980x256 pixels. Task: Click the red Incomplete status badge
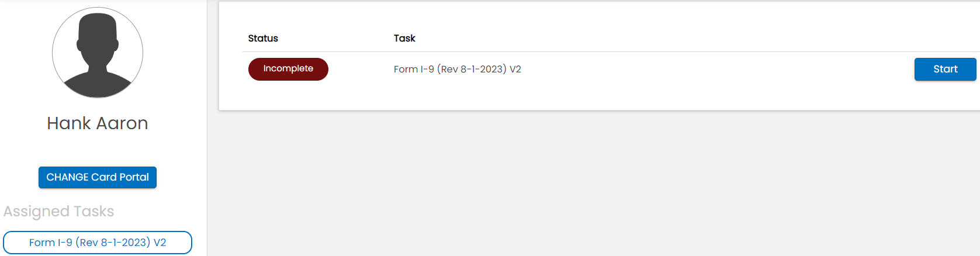[x=288, y=69]
